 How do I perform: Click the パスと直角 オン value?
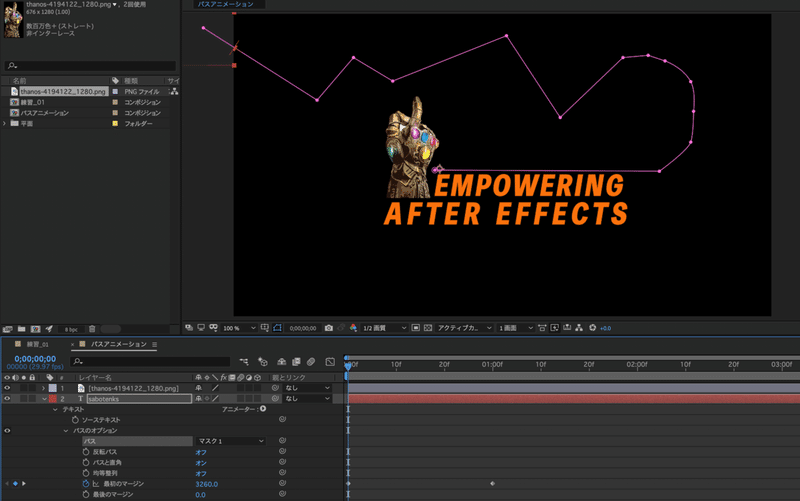(201, 463)
